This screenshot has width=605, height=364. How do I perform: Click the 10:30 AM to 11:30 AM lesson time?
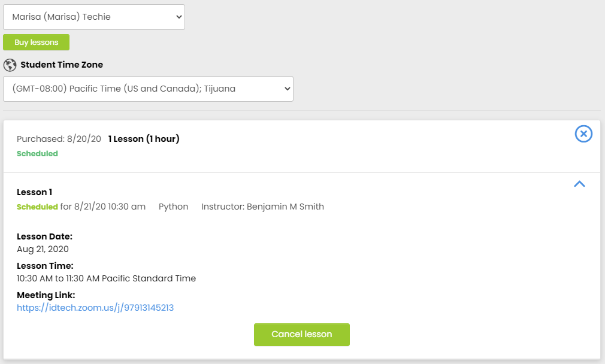point(106,278)
